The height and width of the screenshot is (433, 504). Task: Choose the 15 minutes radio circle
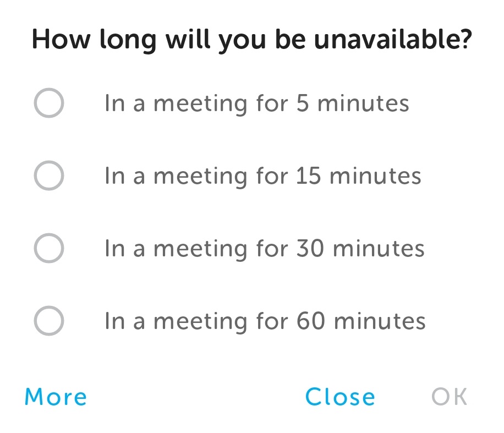49,176
